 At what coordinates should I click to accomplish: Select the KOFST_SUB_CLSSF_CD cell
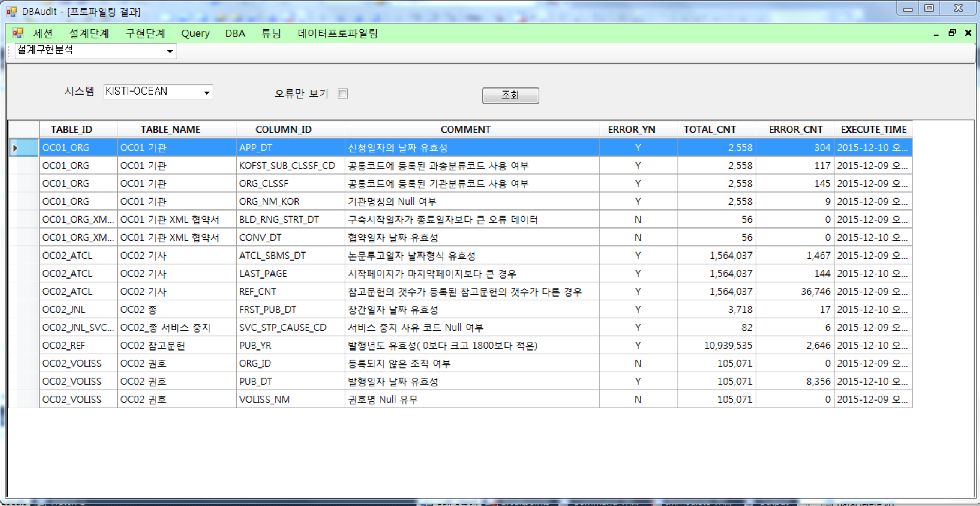click(x=290, y=166)
